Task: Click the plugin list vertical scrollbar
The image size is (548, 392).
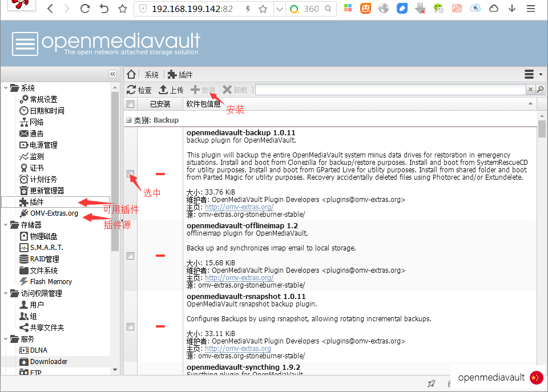Action: click(541, 228)
